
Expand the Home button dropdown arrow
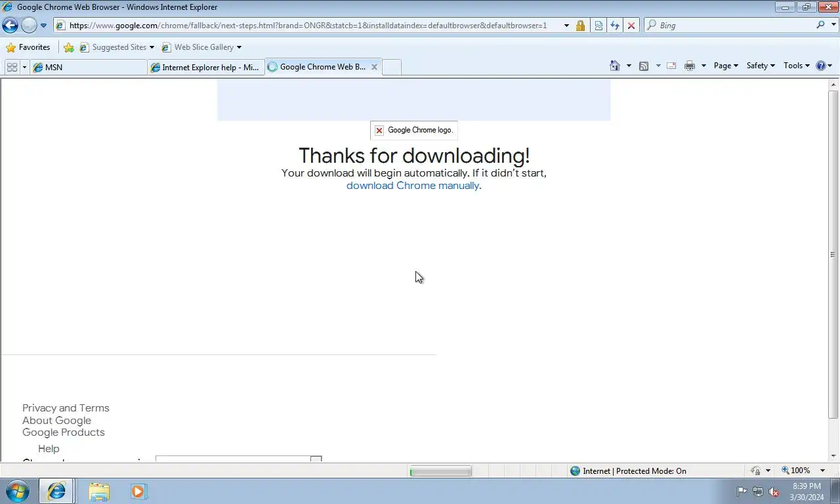(629, 66)
